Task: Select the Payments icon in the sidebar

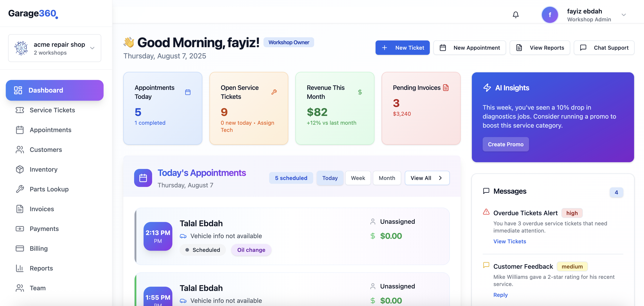Action: click(x=20, y=229)
